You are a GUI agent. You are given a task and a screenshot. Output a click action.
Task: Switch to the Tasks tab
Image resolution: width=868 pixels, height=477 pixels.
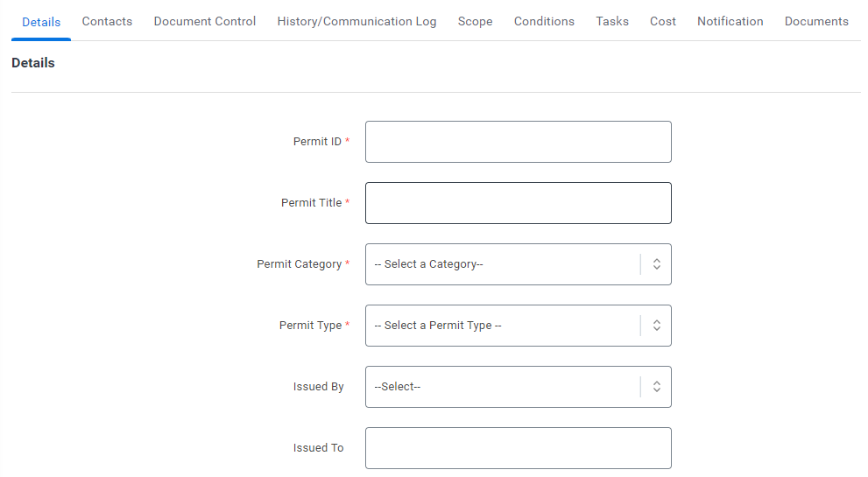coord(612,22)
